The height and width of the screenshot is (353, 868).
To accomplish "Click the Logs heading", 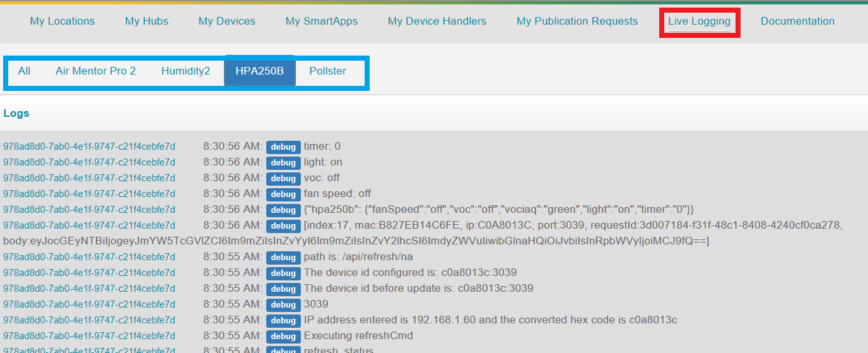I will [16, 114].
